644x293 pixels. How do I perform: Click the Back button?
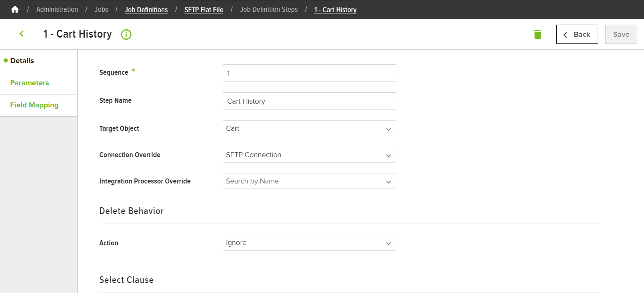(577, 34)
